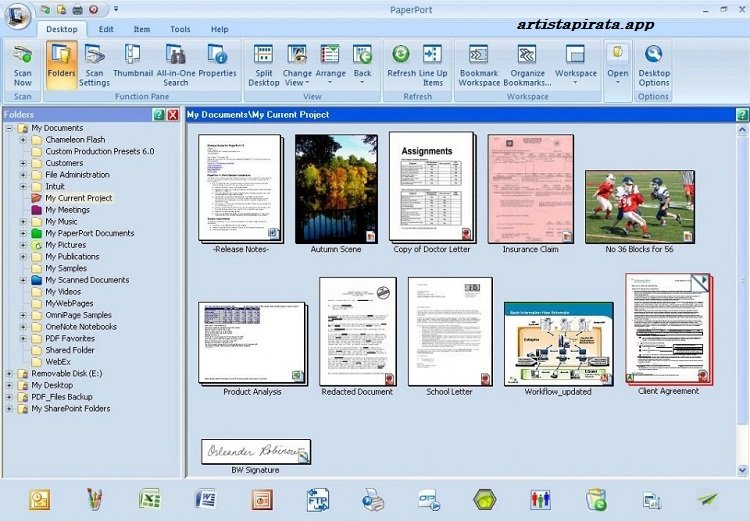750x521 pixels.
Task: Expand the My PaperPort Documents folder
Action: 23,233
